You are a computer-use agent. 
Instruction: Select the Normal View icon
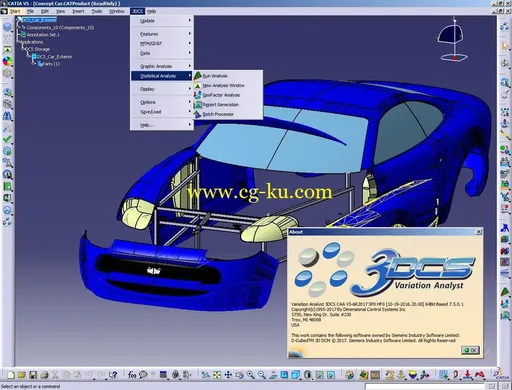(x=273, y=375)
